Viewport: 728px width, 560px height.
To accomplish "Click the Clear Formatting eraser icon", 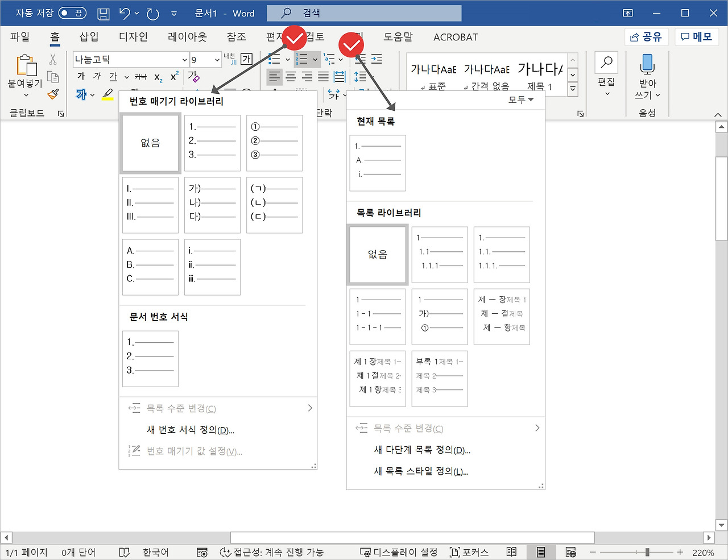I will coord(193,76).
